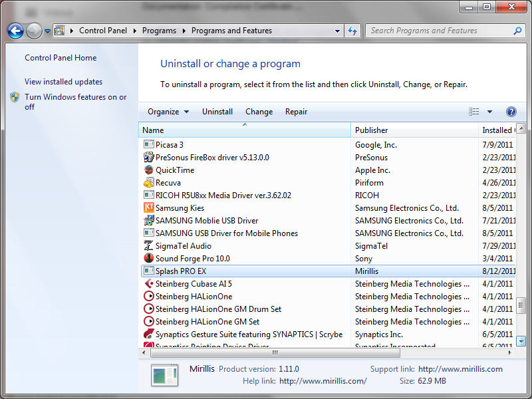This screenshot has width=532, height=399.
Task: Sort by the Name column header
Action: 245,130
